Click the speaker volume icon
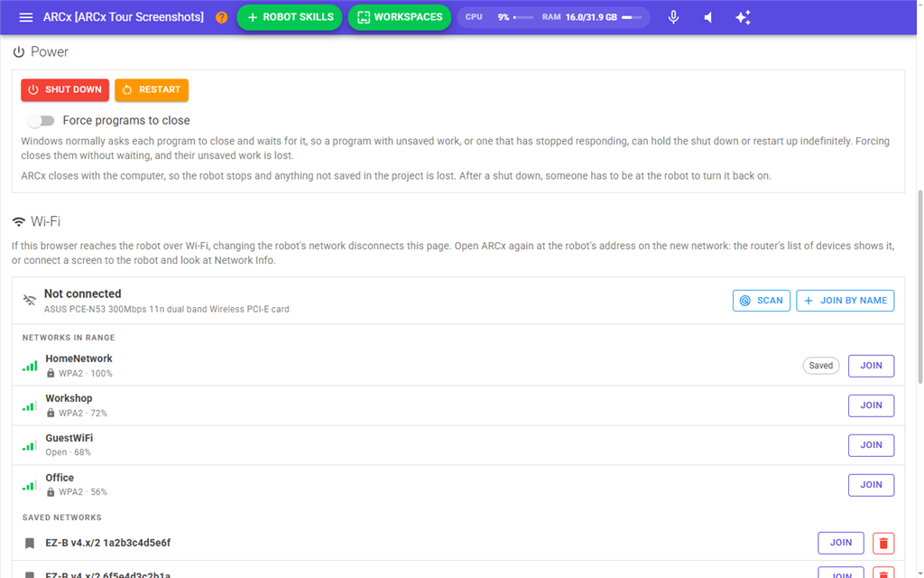The height and width of the screenshot is (578, 924). click(708, 17)
